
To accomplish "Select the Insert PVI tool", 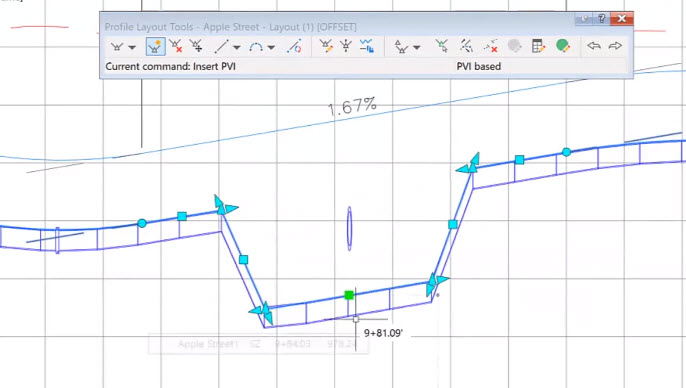I will point(155,46).
